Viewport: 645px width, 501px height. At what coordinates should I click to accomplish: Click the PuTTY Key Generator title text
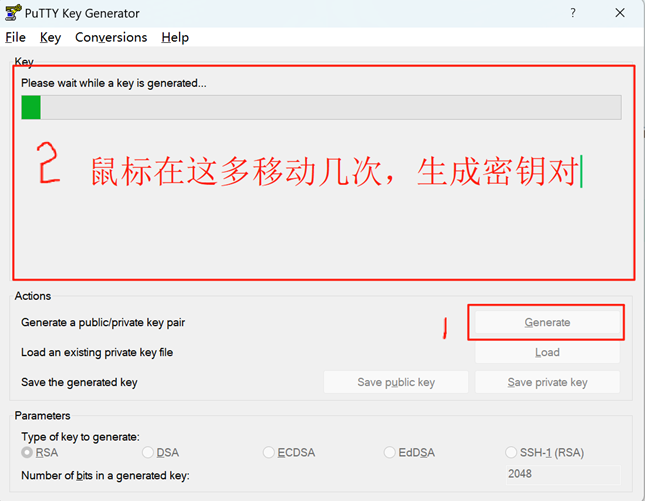pos(90,13)
